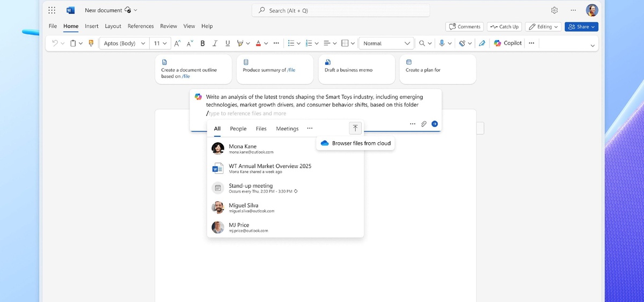
Task: Switch to the Layout tab
Action: click(x=113, y=26)
